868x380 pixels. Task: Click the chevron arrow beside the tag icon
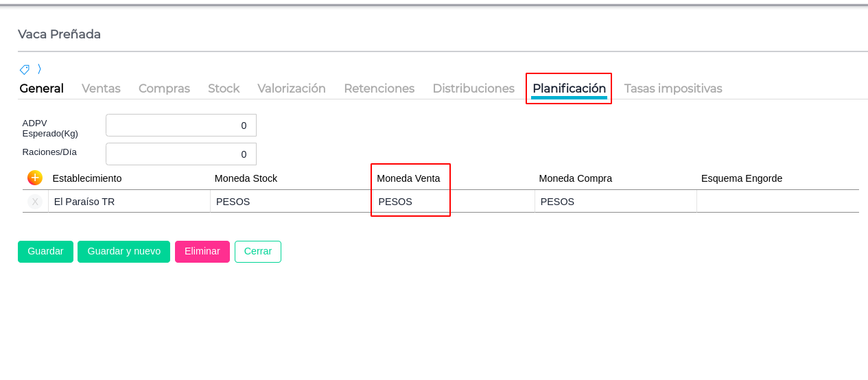tap(40, 69)
